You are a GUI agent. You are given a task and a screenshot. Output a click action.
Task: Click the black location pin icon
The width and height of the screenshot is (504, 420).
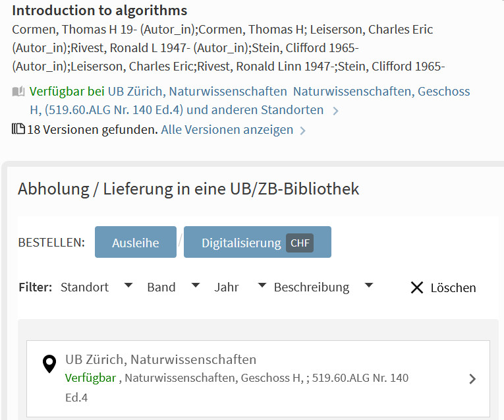point(49,364)
